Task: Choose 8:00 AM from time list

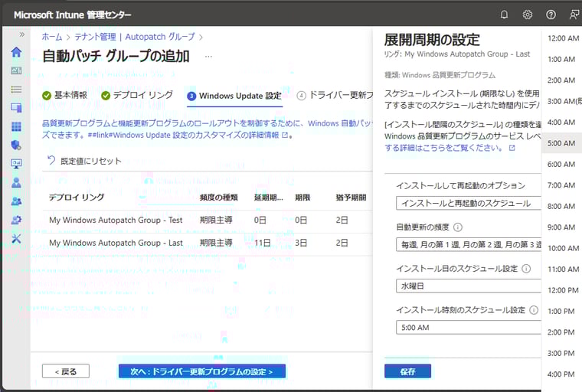Action: 562,206
